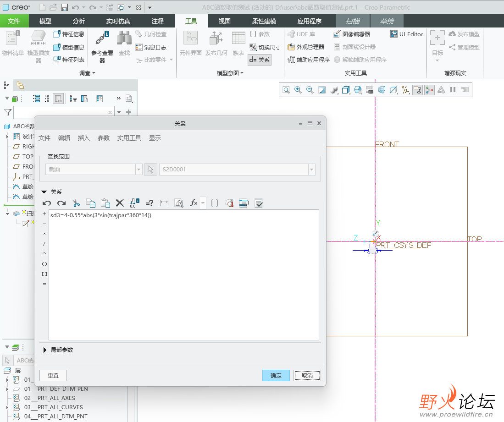Paste into relations editor
504x422 pixels.
105,203
